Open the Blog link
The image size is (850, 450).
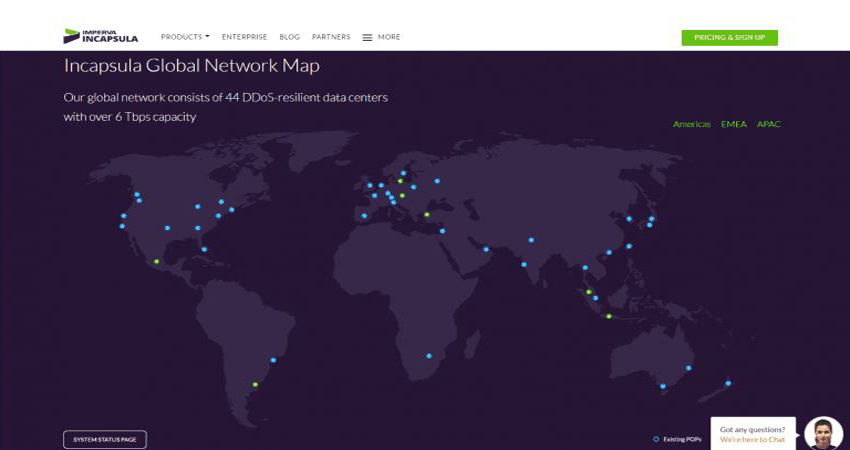289,37
